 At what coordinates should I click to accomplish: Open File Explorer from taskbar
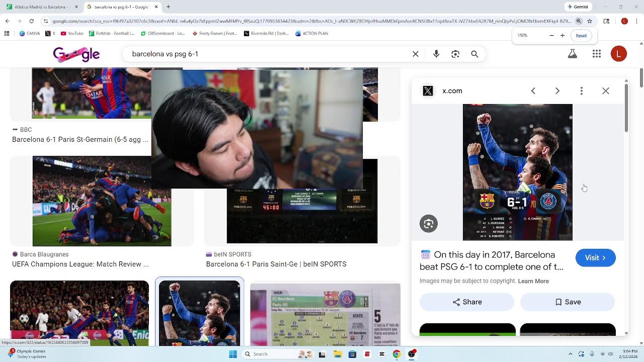[338, 354]
